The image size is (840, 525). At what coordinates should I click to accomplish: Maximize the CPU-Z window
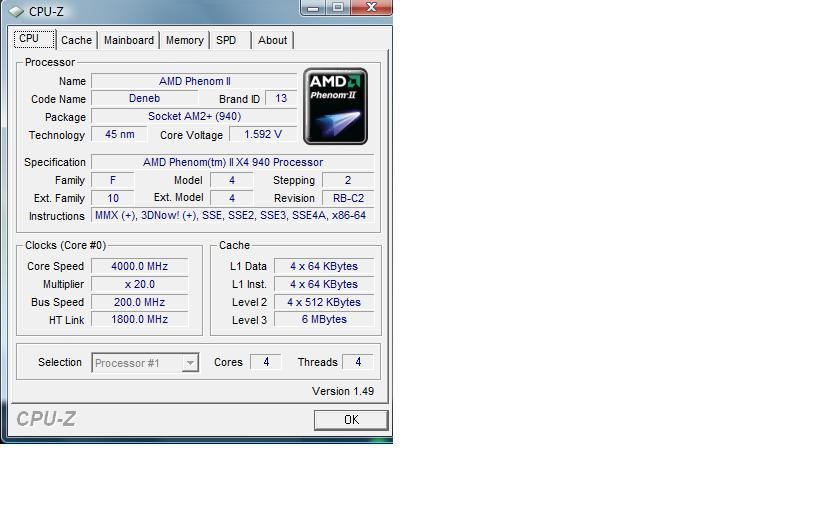(338, 7)
